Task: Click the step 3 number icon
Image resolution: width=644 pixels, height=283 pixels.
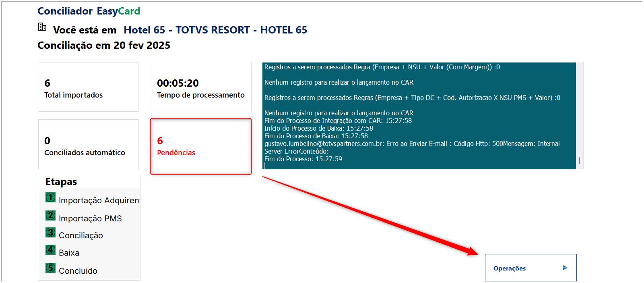Action: (50, 233)
